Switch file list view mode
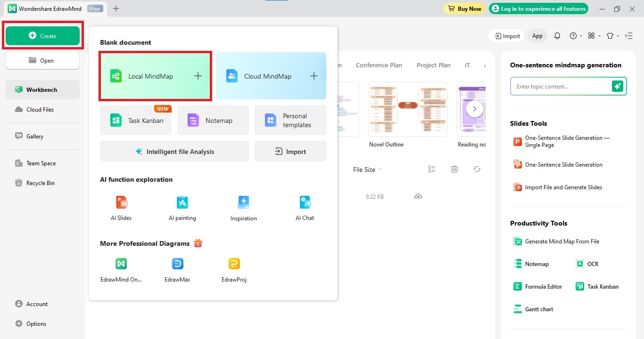Viewport: 644px width, 339px height. point(432,169)
